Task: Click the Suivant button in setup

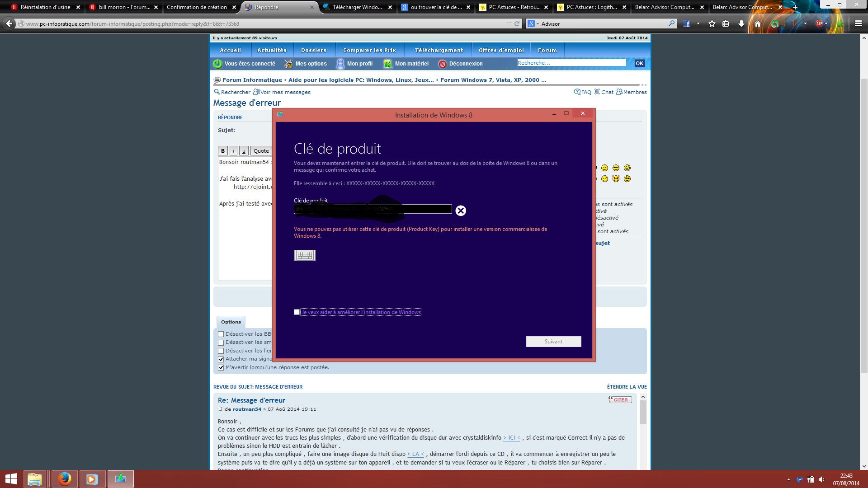Action: [x=553, y=342]
